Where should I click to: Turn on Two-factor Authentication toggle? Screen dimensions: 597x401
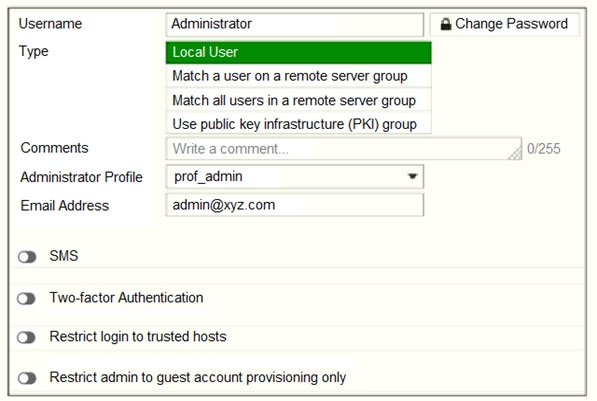point(26,299)
